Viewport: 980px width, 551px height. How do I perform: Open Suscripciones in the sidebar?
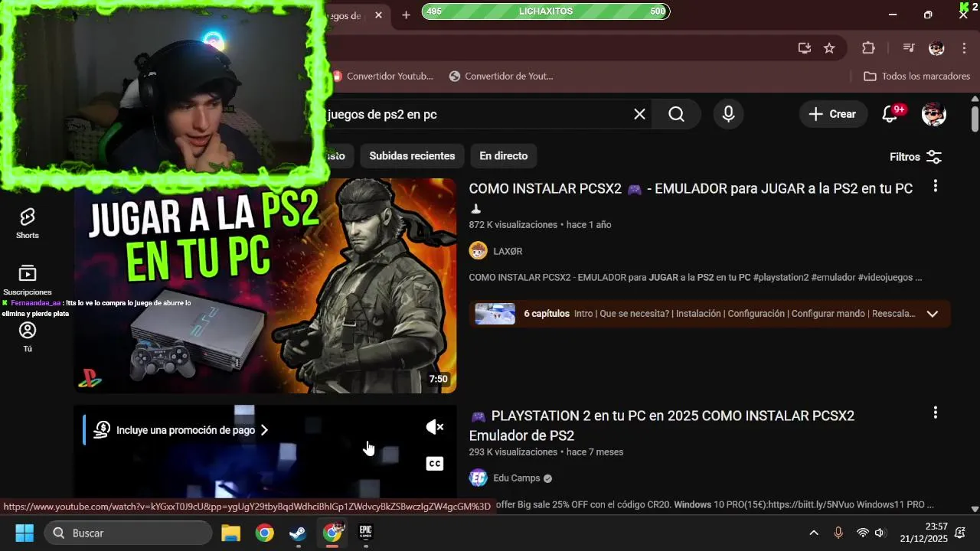pos(28,280)
